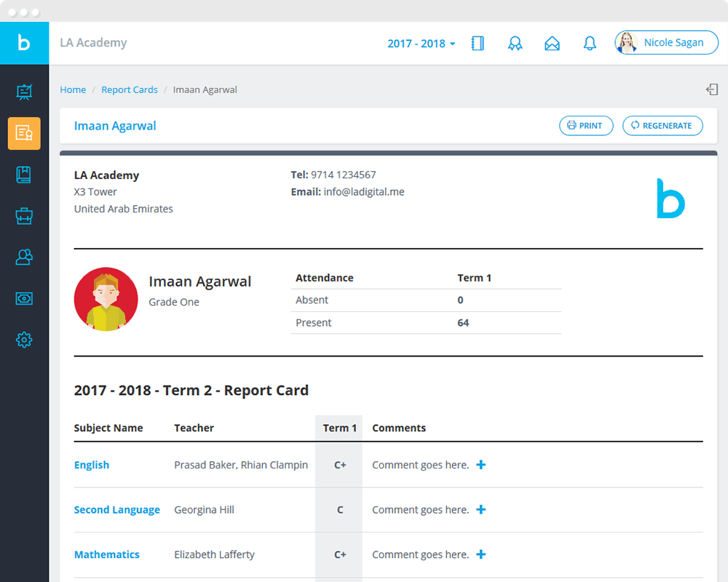The height and width of the screenshot is (582, 728).
Task: Add comment for English with plus icon
Action: click(x=481, y=465)
